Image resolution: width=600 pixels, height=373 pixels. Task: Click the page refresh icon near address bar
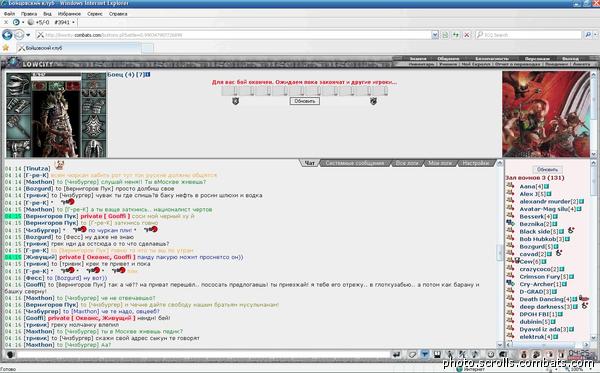[x=456, y=35]
